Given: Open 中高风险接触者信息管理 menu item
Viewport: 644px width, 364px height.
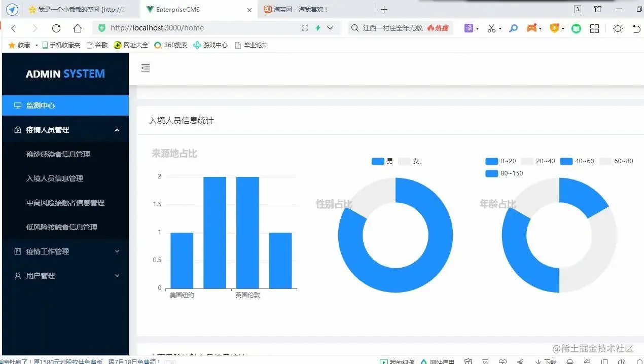Looking at the screenshot, I should pyautogui.click(x=65, y=203).
